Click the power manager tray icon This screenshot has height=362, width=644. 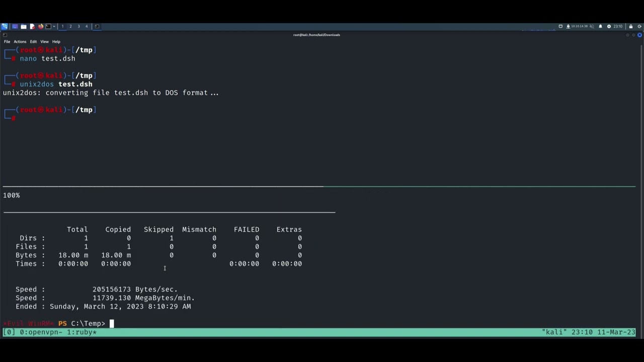pyautogui.click(x=609, y=26)
